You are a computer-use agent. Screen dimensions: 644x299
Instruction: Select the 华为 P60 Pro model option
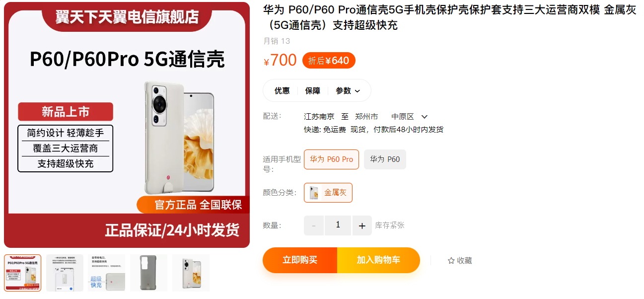coord(331,159)
